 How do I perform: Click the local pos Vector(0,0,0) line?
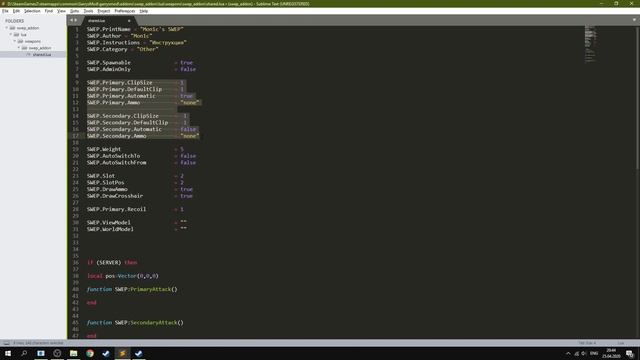coord(122,276)
